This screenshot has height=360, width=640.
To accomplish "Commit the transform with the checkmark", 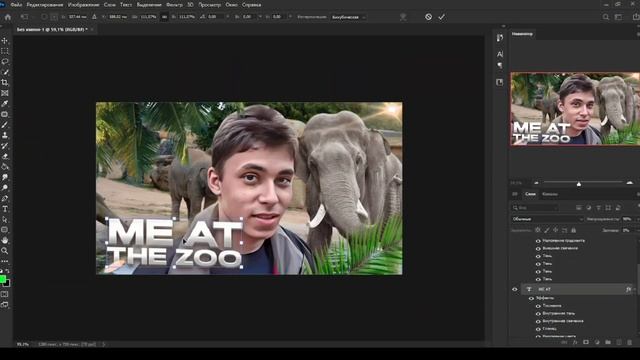I will tap(442, 17).
